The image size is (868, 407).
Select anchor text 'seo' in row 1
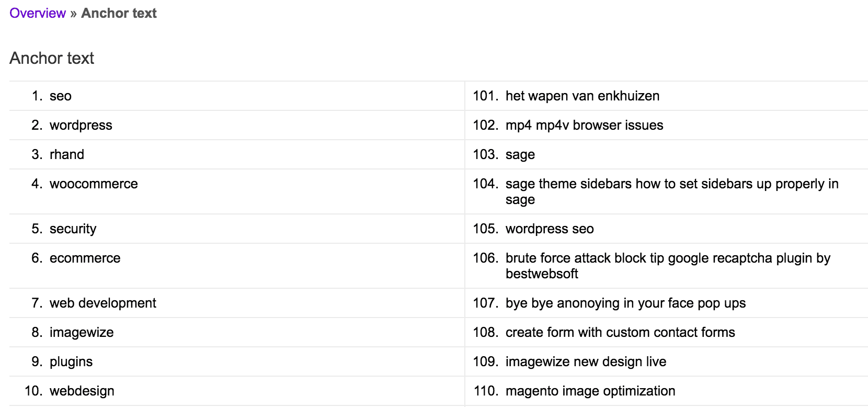coord(61,96)
